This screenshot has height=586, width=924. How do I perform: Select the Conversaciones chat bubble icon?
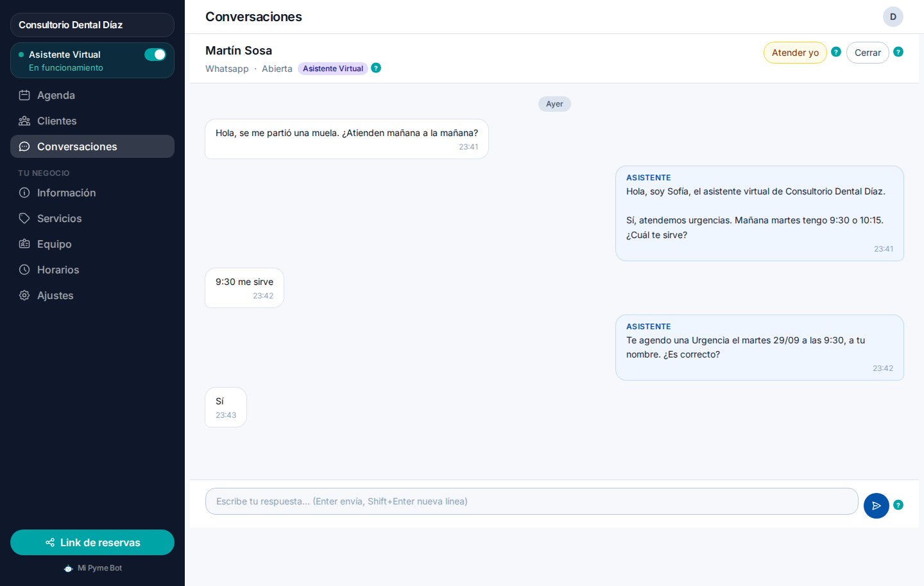tap(24, 146)
